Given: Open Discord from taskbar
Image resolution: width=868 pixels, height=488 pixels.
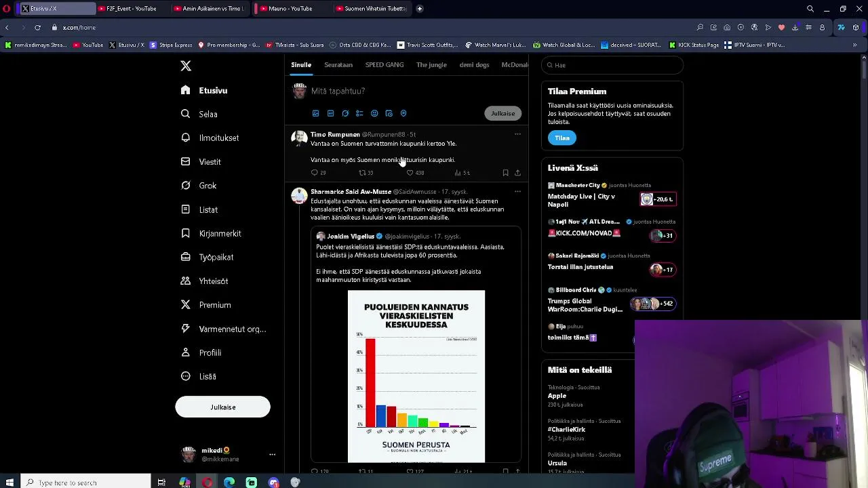Looking at the screenshot, I should [274, 483].
